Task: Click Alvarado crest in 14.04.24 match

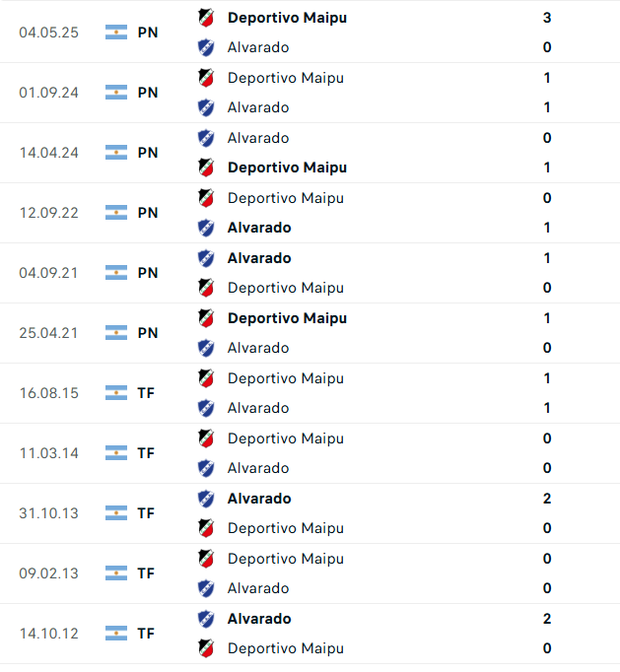Action: click(206, 138)
